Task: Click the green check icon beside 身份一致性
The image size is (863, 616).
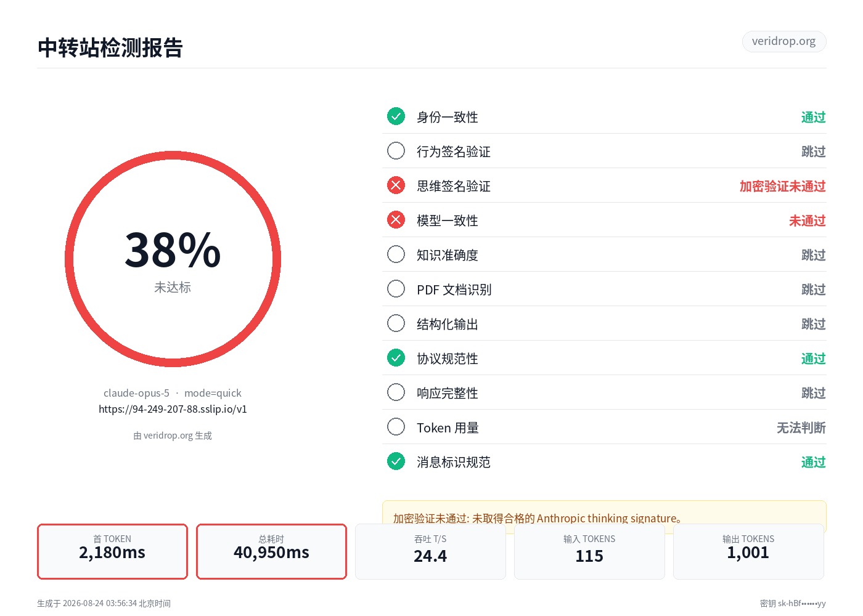Action: pyautogui.click(x=396, y=116)
